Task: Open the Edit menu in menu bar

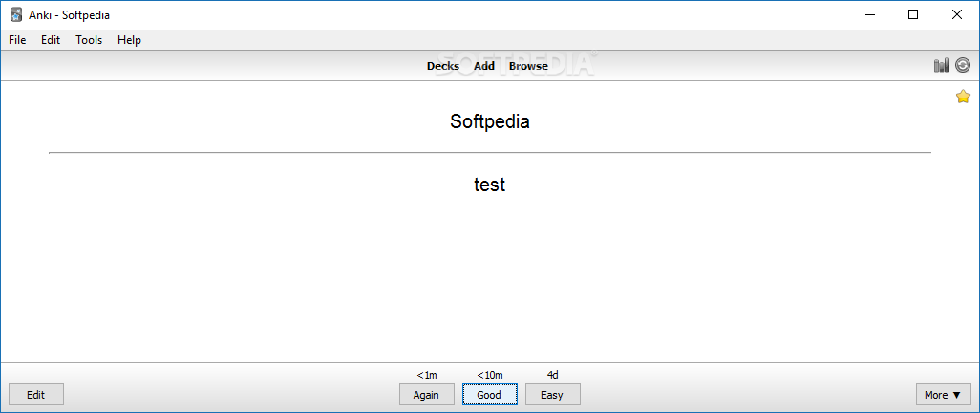Action: [51, 40]
